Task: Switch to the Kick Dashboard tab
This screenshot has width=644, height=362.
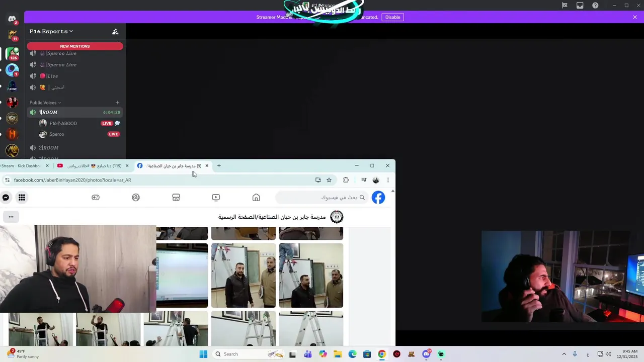Action: (25, 166)
